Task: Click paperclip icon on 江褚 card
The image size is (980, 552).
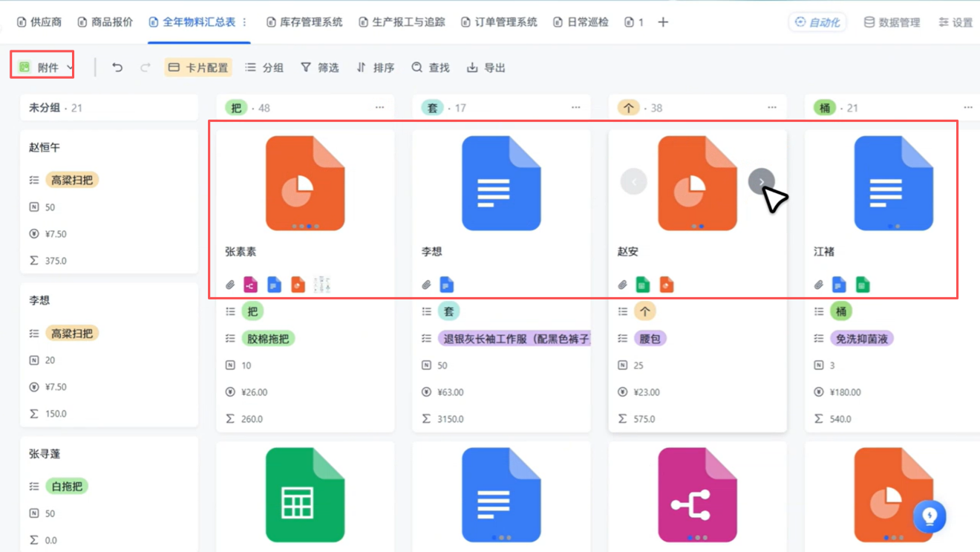Action: tap(818, 285)
